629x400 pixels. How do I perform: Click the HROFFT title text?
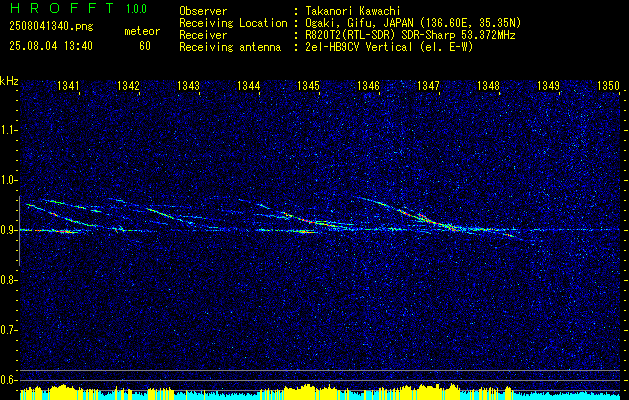tap(62, 8)
